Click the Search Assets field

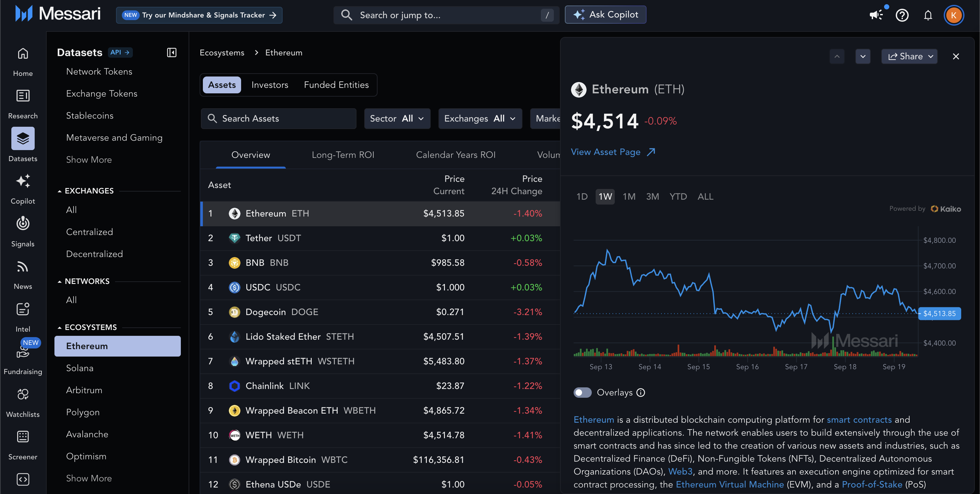click(278, 118)
